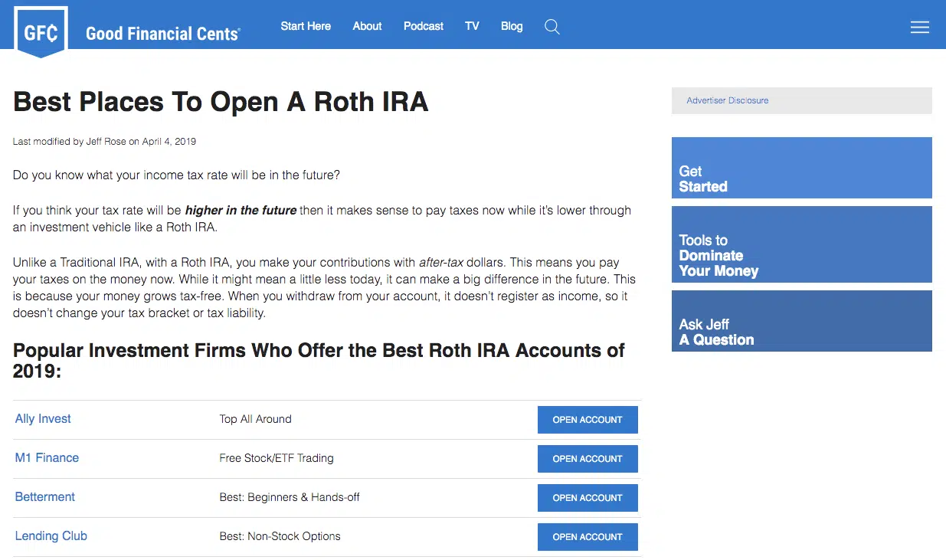Screen dimensions: 946x560
Task: Open the M1 Finance link
Action: click(47, 458)
